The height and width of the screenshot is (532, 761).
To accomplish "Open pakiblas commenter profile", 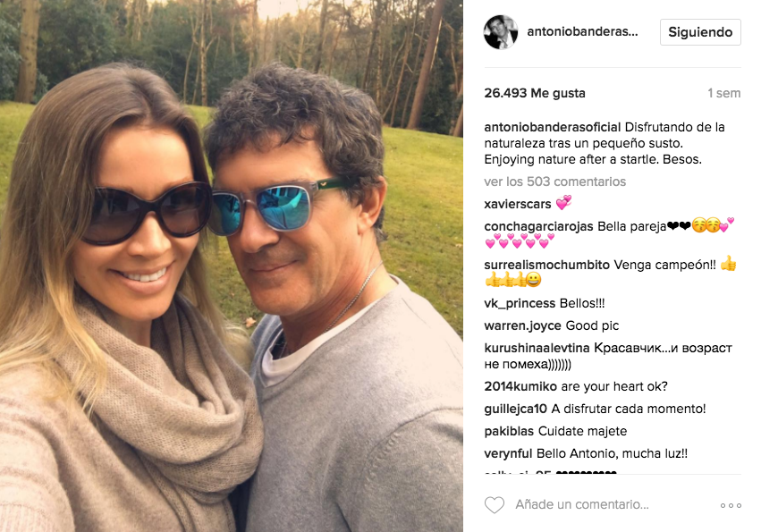I will coord(509,431).
